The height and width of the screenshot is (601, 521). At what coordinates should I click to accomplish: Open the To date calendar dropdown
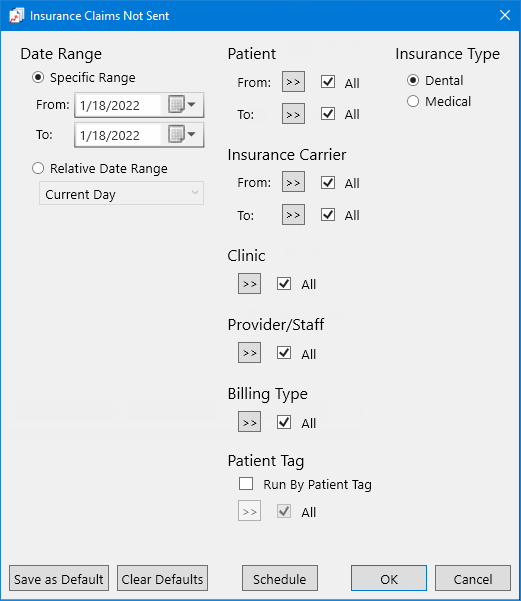pos(182,134)
